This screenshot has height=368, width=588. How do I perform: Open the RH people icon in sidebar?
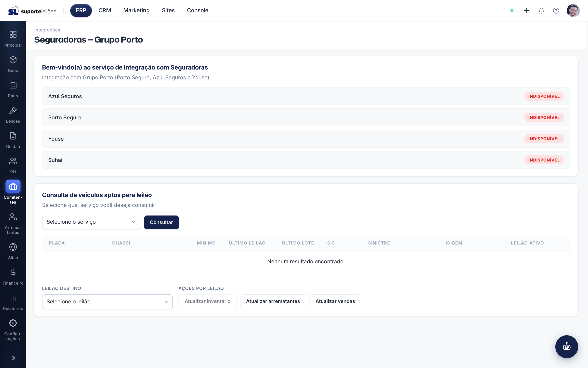pyautogui.click(x=13, y=161)
